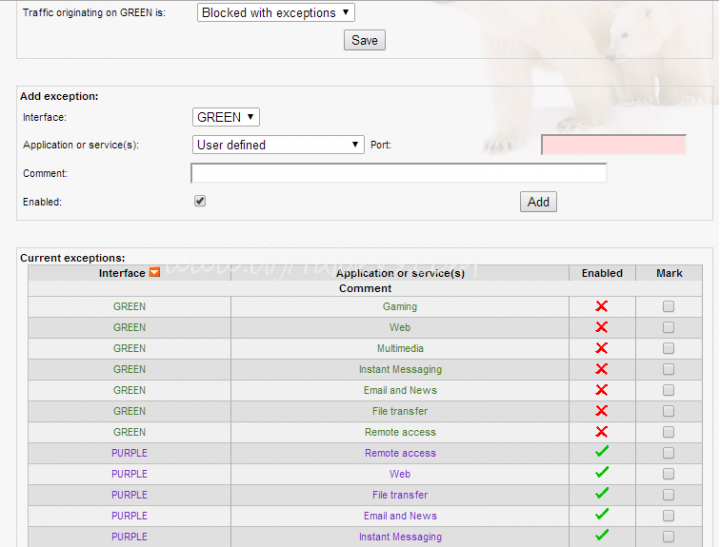This screenshot has height=547, width=720.
Task: Click the Application or service(s) column header
Action: (400, 273)
